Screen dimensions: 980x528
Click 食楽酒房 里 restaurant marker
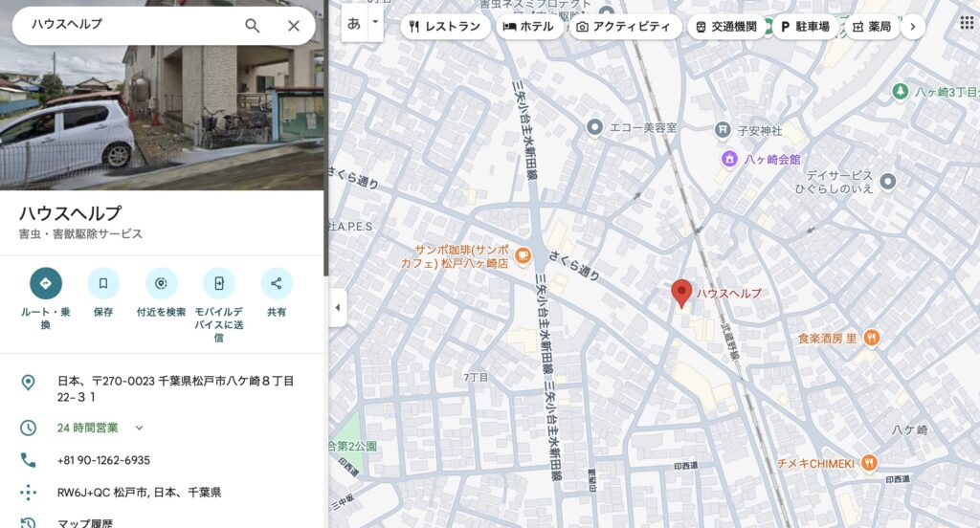pos(871,338)
